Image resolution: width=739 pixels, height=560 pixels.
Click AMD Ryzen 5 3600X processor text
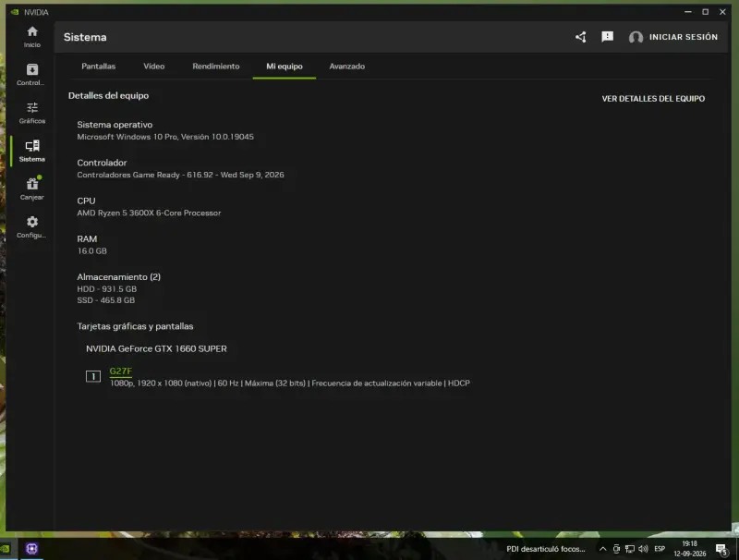pos(149,213)
